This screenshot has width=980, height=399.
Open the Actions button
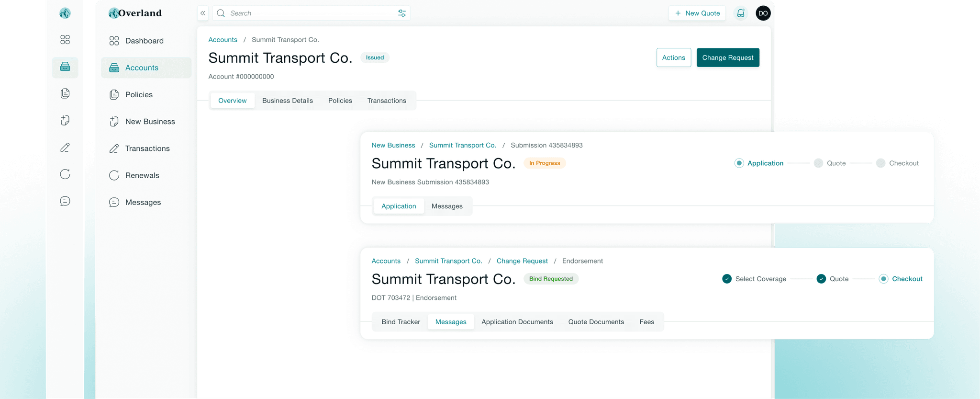click(x=674, y=57)
